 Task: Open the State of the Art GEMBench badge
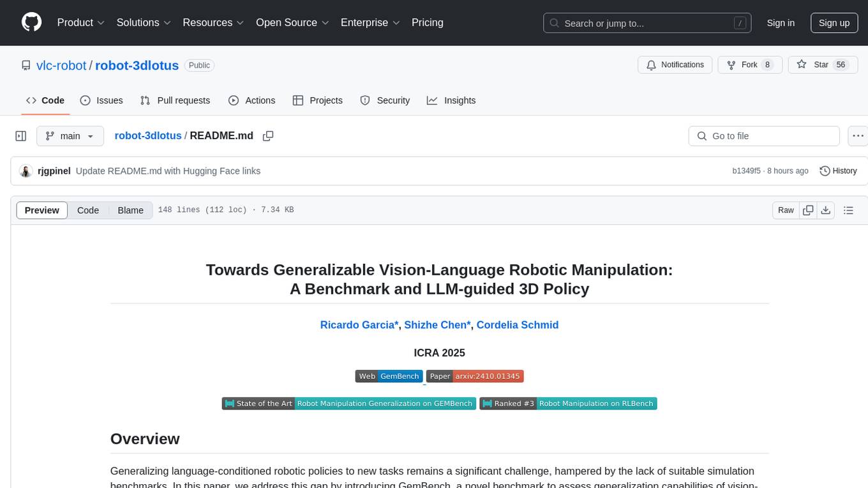(x=349, y=404)
